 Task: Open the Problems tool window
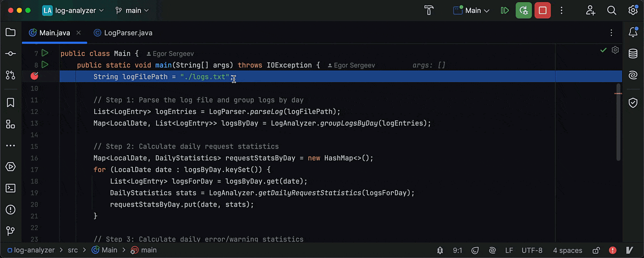10,210
